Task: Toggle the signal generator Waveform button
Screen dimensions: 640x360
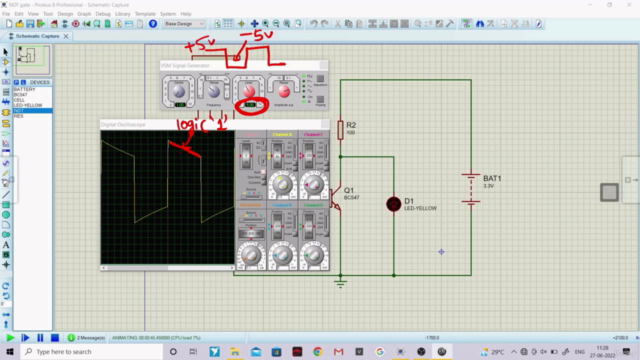Action: click(x=320, y=78)
